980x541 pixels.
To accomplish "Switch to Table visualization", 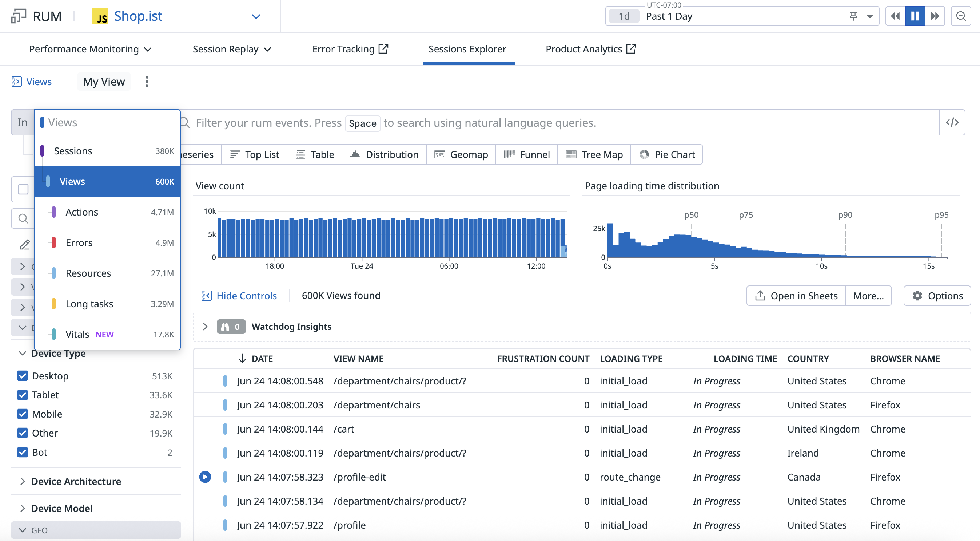I will [315, 155].
